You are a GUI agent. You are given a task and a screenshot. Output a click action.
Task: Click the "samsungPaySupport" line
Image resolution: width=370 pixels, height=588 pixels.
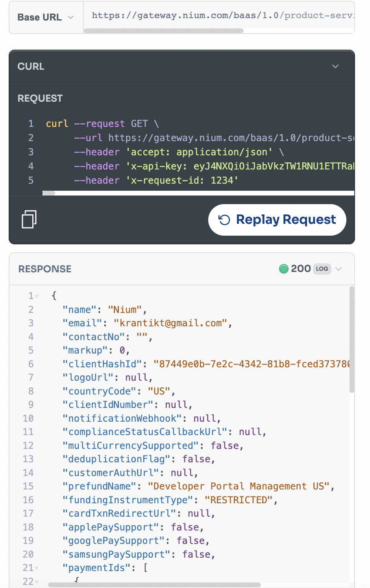139,555
